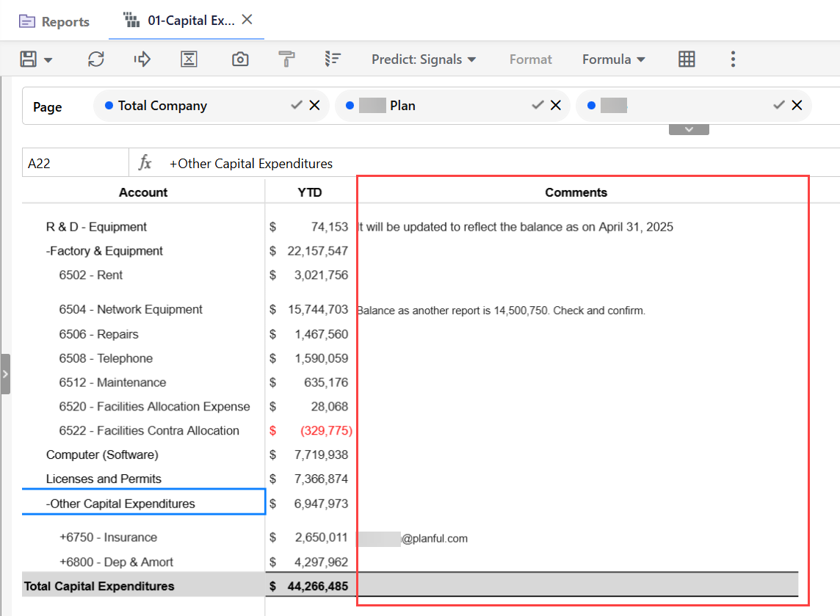Click the Format painter icon
The image size is (840, 616).
coord(286,59)
